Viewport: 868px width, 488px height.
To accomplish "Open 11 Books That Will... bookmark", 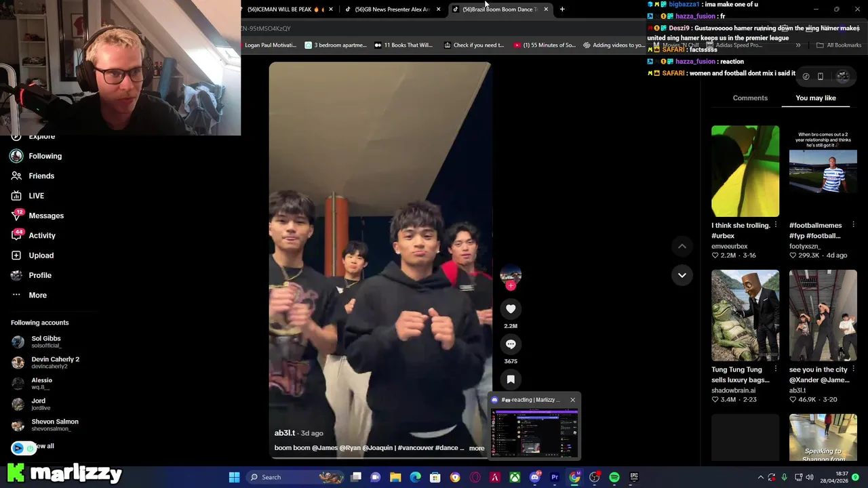I will click(x=403, y=45).
